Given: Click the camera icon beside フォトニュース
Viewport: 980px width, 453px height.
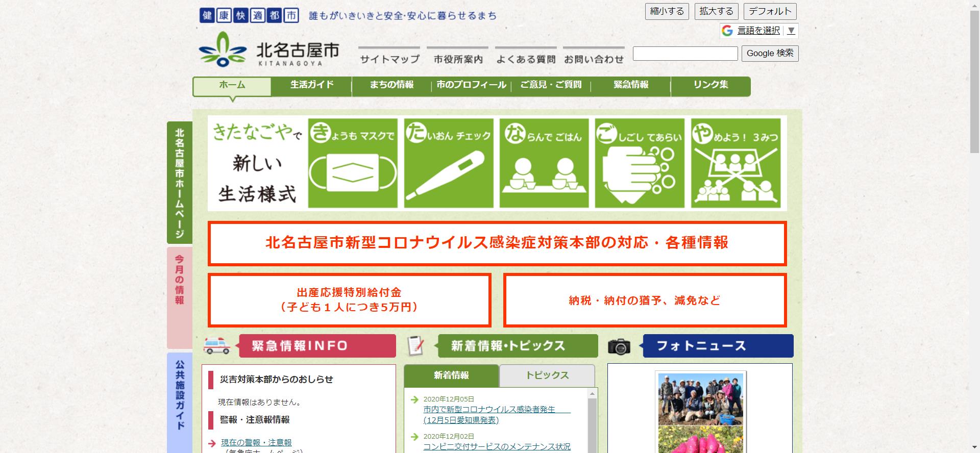Looking at the screenshot, I should click(x=619, y=347).
